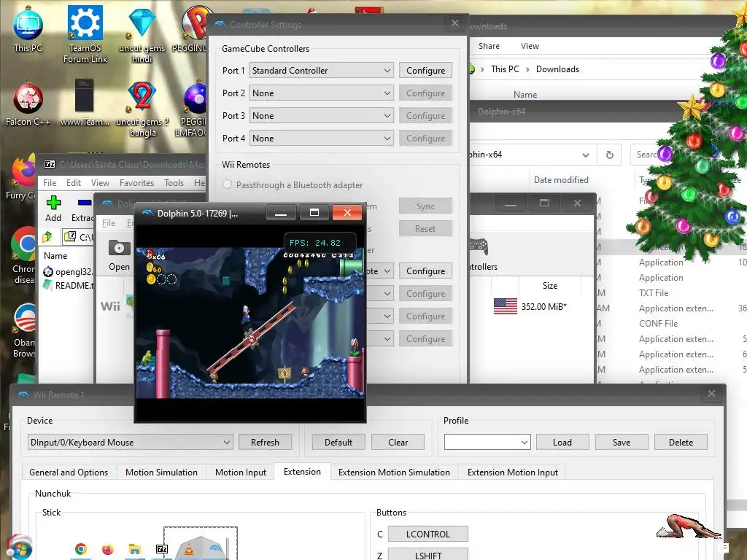Click the up-folder icon in 7-Zip
747x560 pixels.
click(47, 236)
